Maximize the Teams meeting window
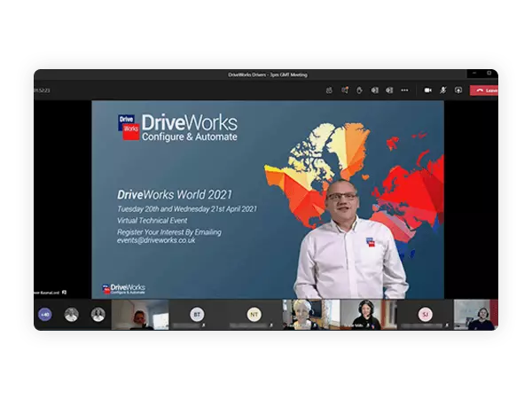Image resolution: width=532 pixels, height=399 pixels. click(x=489, y=73)
